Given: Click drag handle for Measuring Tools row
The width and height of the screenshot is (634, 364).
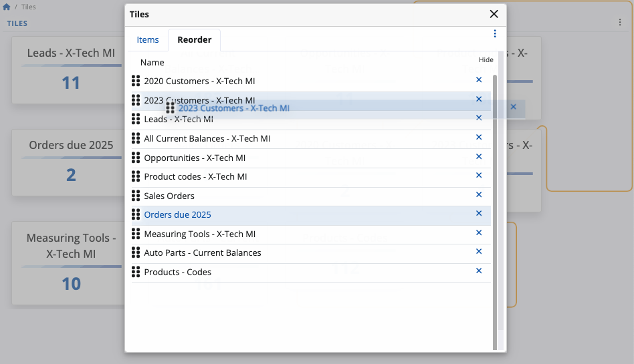Looking at the screenshot, I should pos(136,234).
